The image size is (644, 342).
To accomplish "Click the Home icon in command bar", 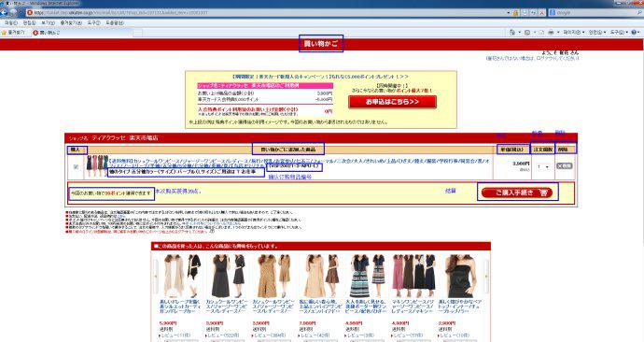I will click(512, 32).
